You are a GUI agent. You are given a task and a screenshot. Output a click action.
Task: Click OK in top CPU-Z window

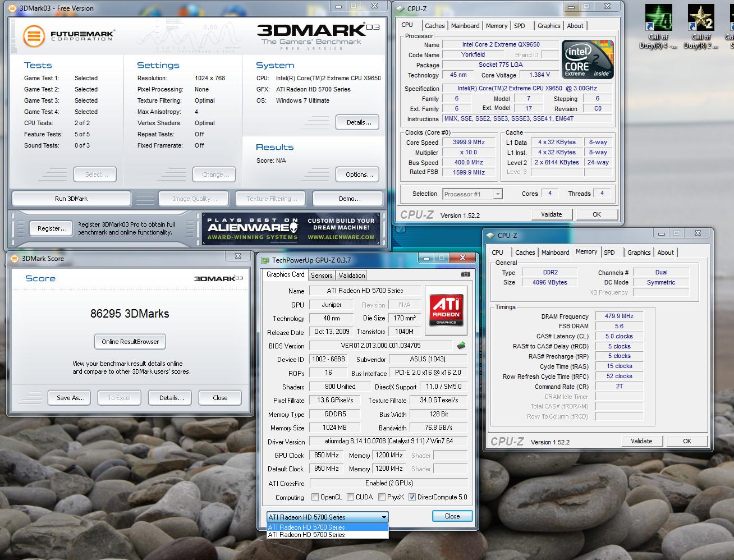(x=597, y=214)
